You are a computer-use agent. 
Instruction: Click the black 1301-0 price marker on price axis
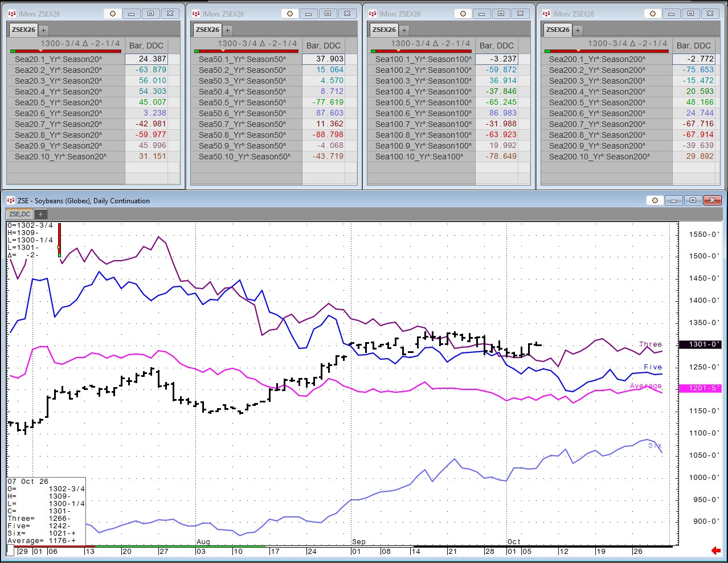[x=701, y=344]
